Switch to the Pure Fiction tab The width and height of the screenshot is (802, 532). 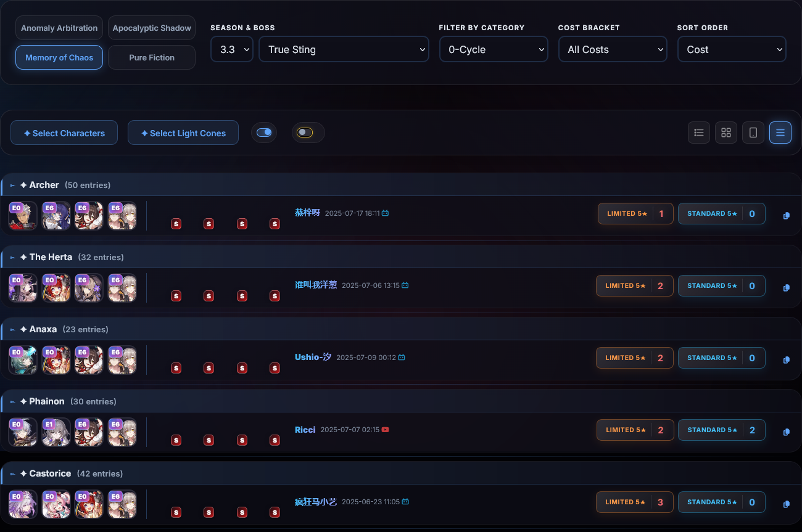point(152,57)
